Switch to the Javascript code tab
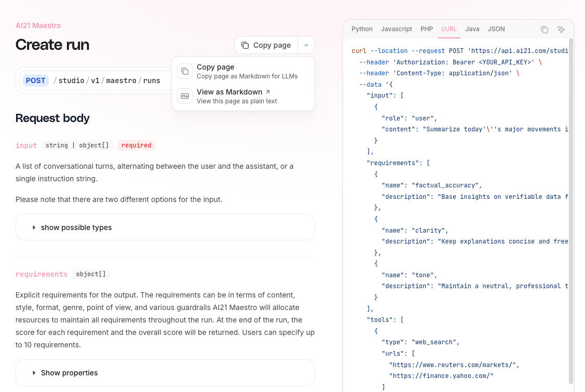 tap(396, 29)
